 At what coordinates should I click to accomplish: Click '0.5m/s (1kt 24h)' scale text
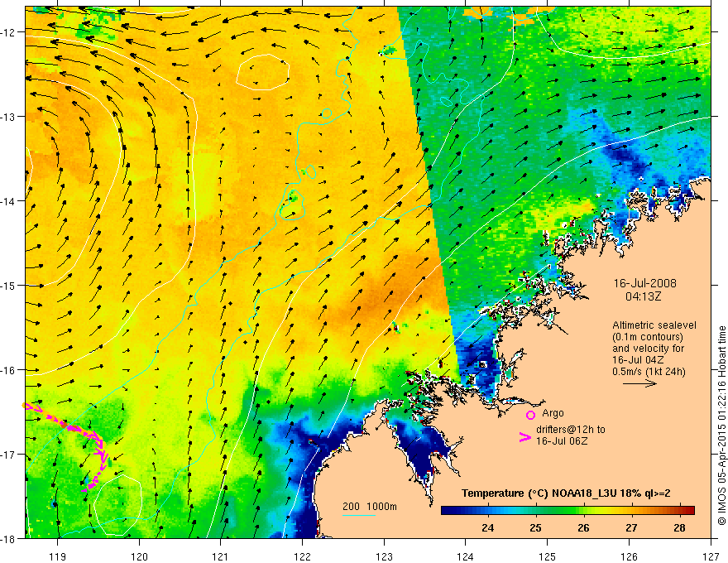(649, 372)
